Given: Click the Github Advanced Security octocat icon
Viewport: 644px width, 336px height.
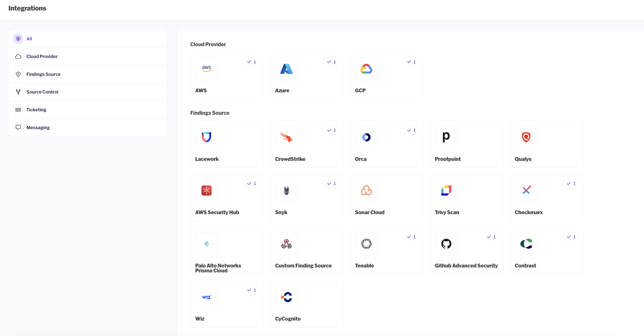Looking at the screenshot, I should 446,244.
